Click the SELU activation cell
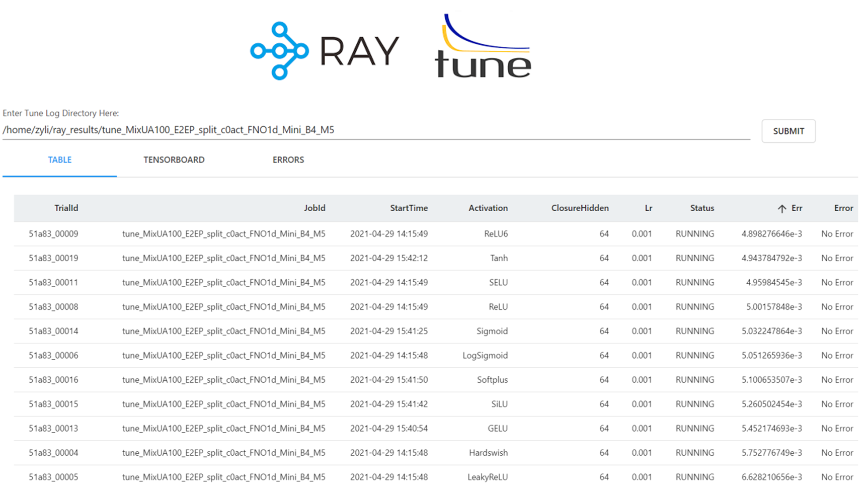 click(498, 283)
